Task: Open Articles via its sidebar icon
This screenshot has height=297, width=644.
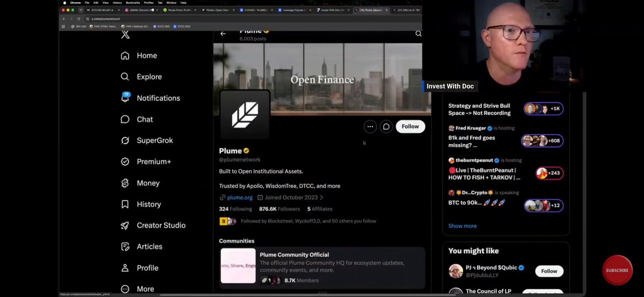Action: tap(125, 247)
